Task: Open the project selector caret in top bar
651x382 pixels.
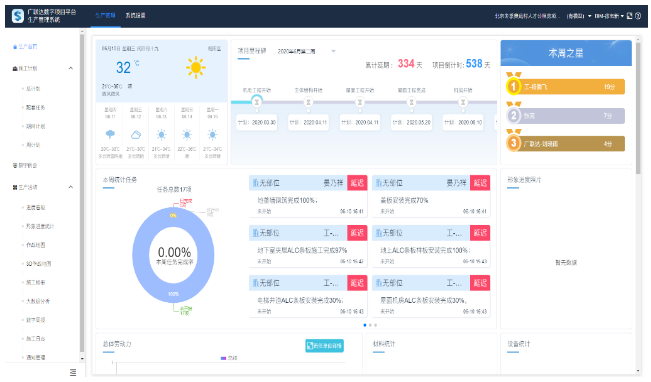Action: 590,16
